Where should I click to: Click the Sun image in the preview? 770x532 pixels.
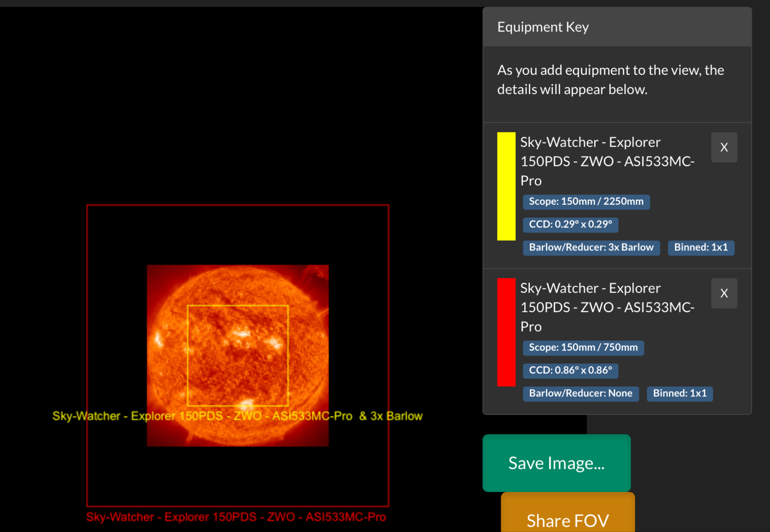click(238, 355)
